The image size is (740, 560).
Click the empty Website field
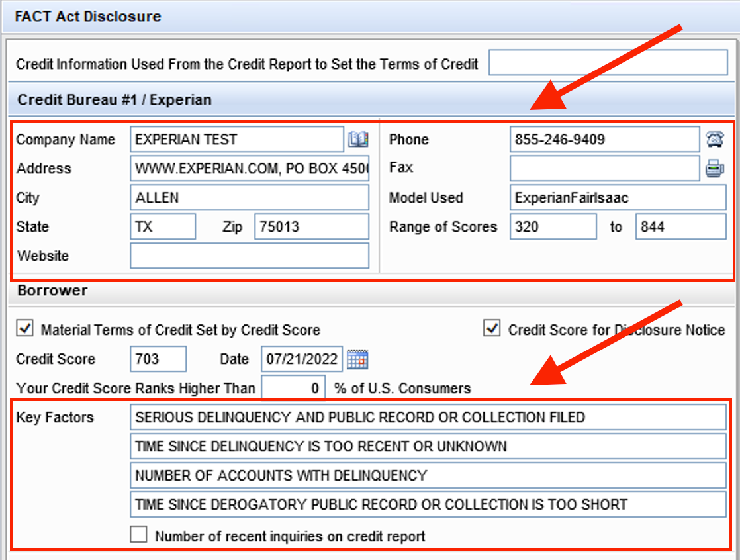pos(250,256)
